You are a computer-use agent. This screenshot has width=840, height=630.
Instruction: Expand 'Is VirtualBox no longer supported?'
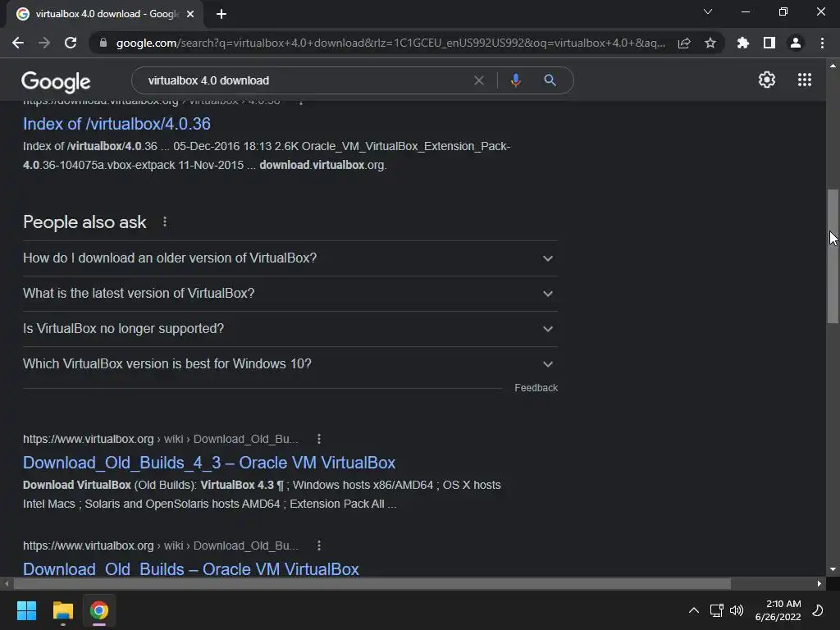(x=290, y=329)
